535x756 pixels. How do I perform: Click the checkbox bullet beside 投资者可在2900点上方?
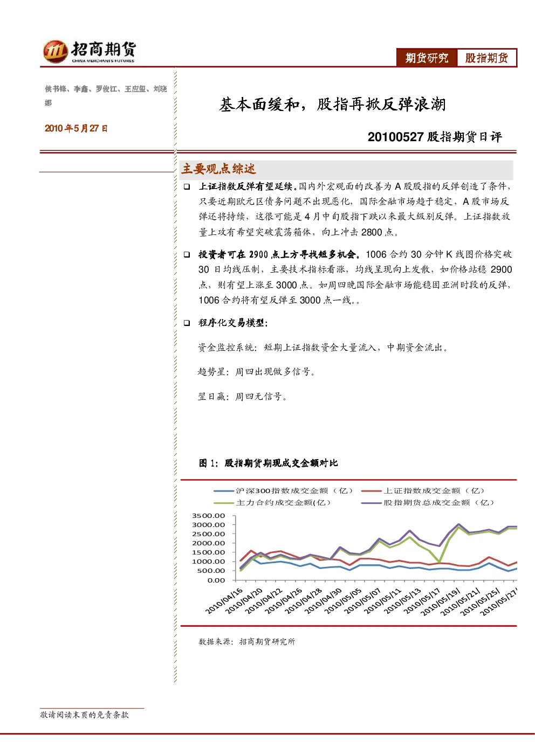click(x=187, y=254)
